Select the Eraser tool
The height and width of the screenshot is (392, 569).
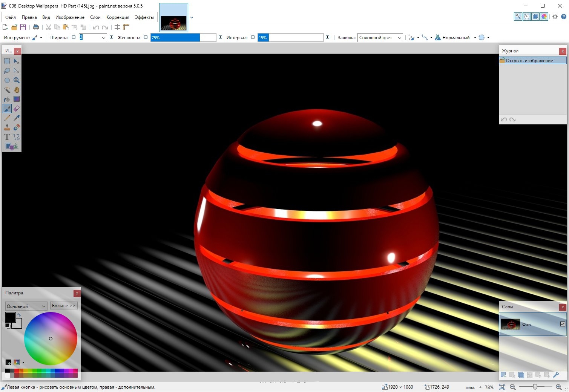click(x=17, y=109)
